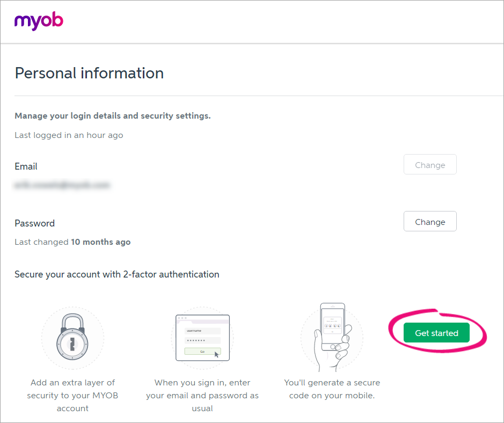Click the 'You'll generate a secure code' caption
Screen dimensions: 504x423
point(332,389)
